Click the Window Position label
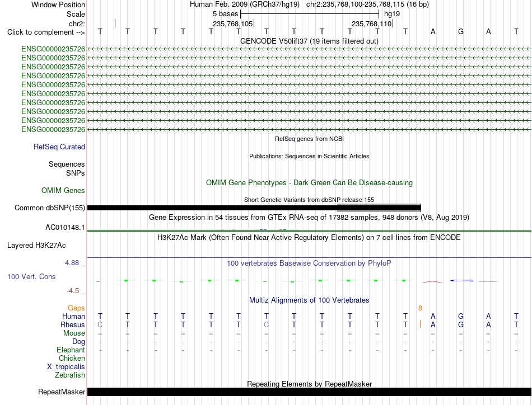 pos(58,4)
